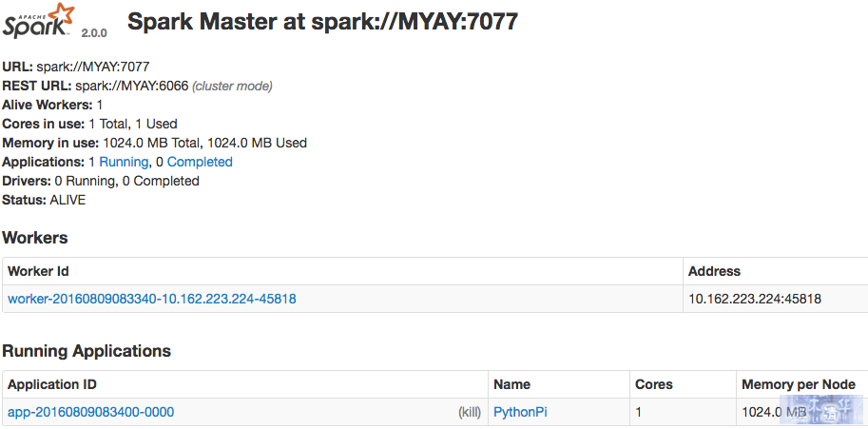Click the Workers section heading
The height and width of the screenshot is (429, 868).
point(35,238)
